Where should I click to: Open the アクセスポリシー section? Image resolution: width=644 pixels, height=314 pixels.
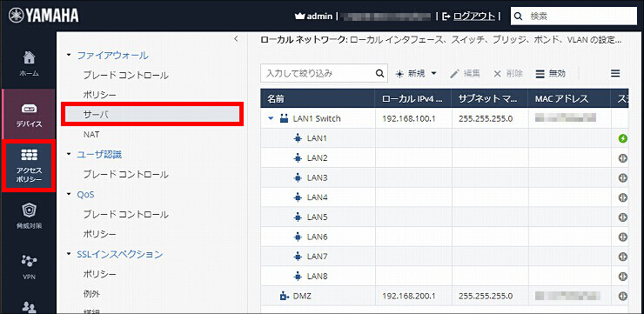28,165
